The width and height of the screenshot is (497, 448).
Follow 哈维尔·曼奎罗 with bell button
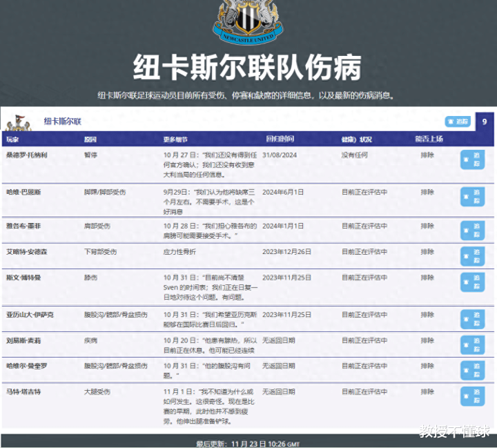tap(472, 370)
